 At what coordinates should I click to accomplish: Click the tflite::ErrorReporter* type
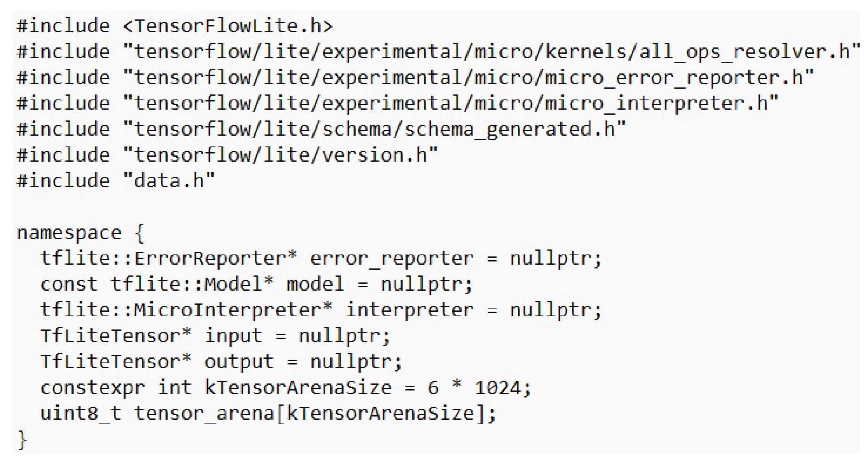tap(168, 258)
